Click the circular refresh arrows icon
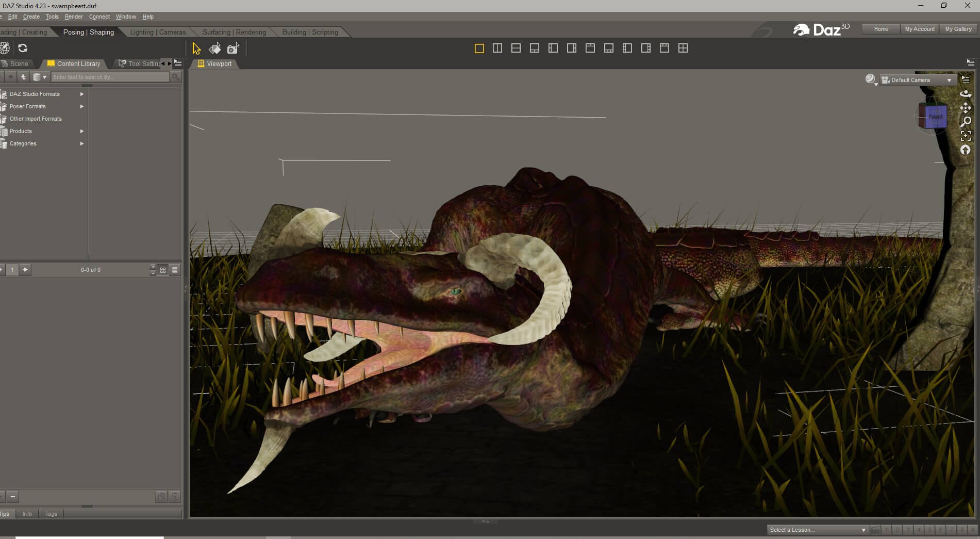This screenshot has height=539, width=980. (23, 48)
